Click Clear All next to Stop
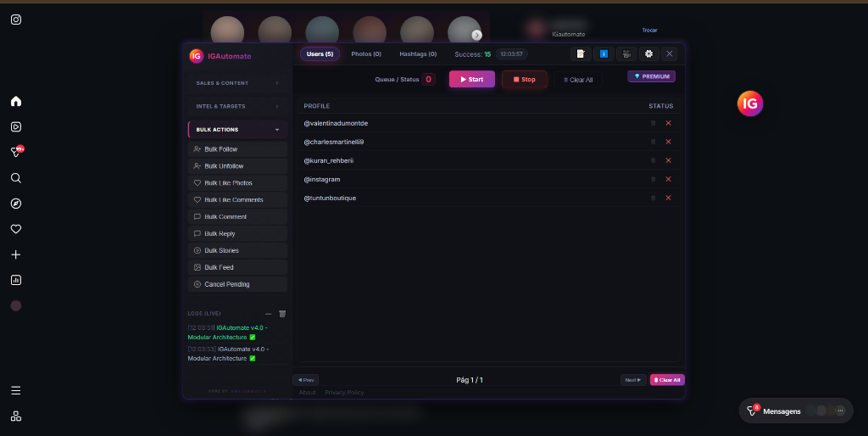Viewport: 868px width, 436px height. [x=578, y=80]
